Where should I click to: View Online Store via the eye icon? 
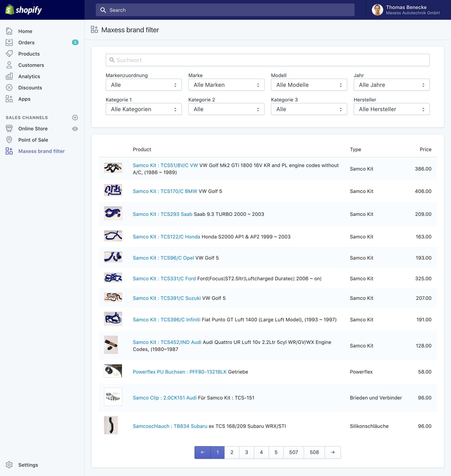click(x=75, y=129)
